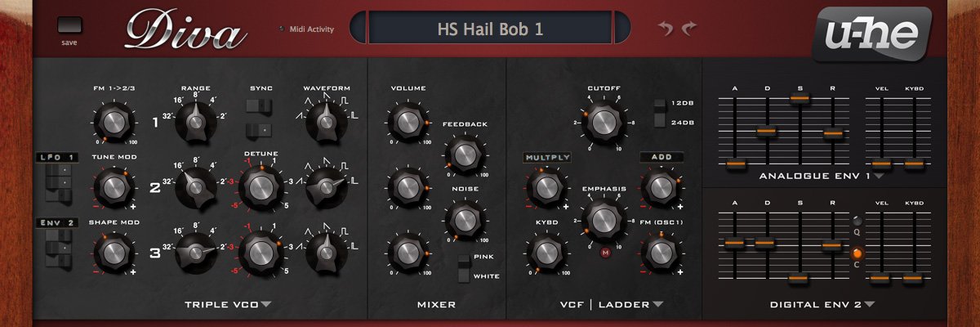Click oscillator 1 Waveform knob
The height and width of the screenshot is (327, 980).
pos(326,122)
